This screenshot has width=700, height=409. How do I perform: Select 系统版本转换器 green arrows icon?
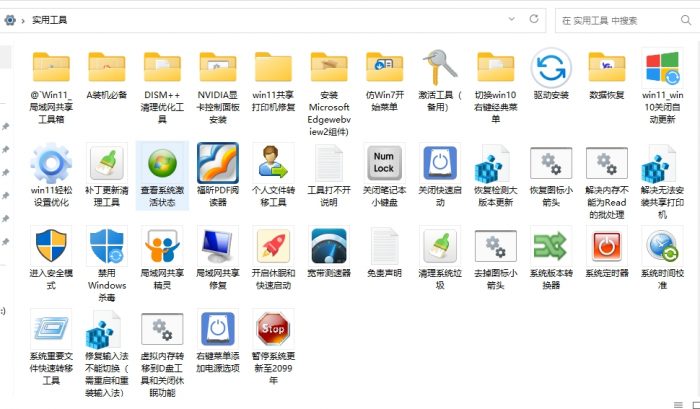click(551, 246)
